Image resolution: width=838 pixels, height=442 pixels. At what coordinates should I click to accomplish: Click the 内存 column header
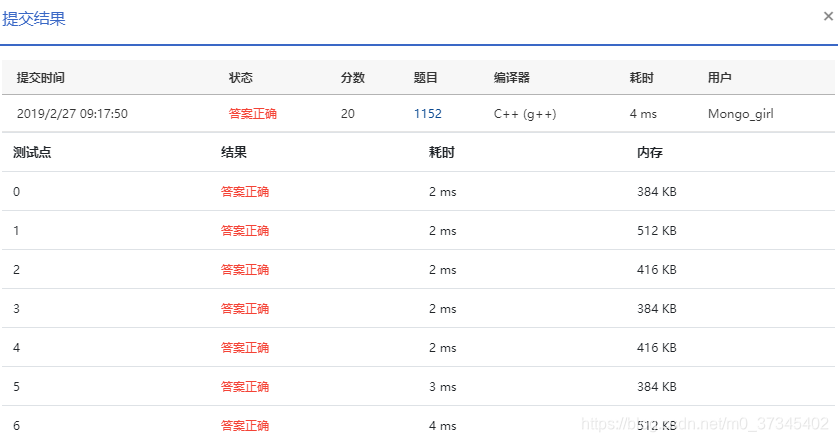click(x=649, y=152)
